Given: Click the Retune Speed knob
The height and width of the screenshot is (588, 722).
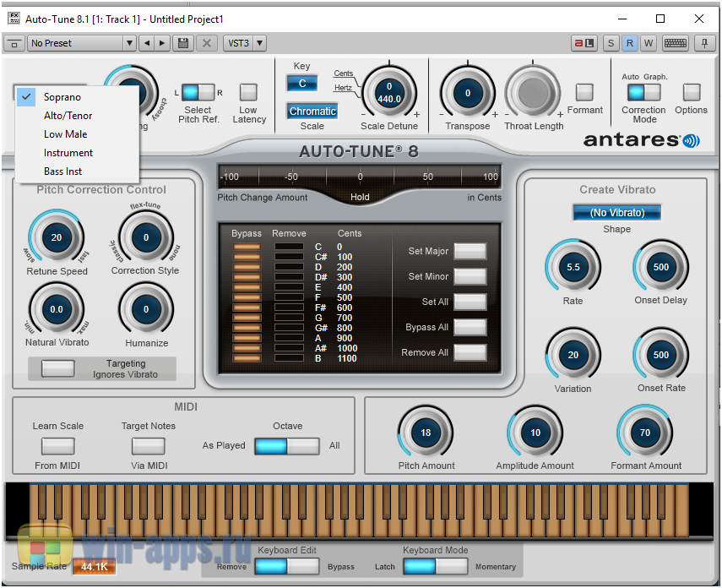Looking at the screenshot, I should point(57,237).
